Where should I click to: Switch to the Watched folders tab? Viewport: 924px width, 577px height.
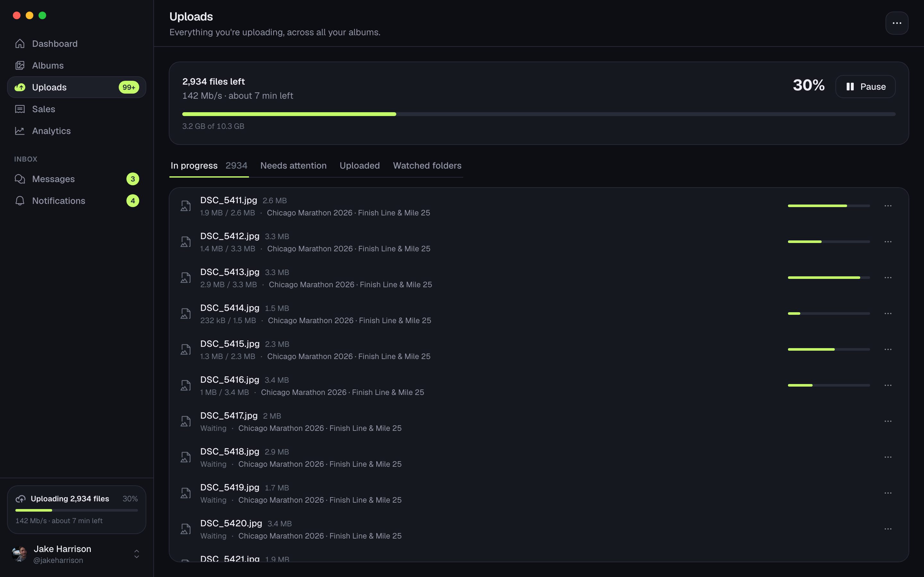pos(427,166)
